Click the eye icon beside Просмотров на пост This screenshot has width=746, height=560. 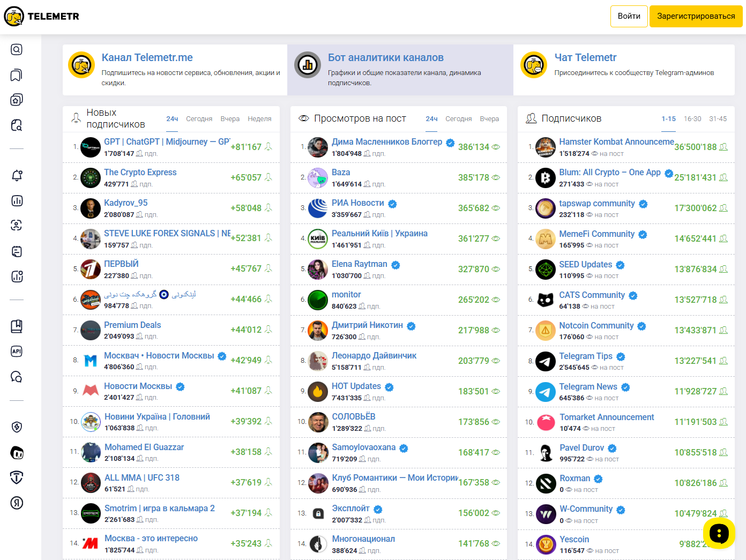click(304, 118)
